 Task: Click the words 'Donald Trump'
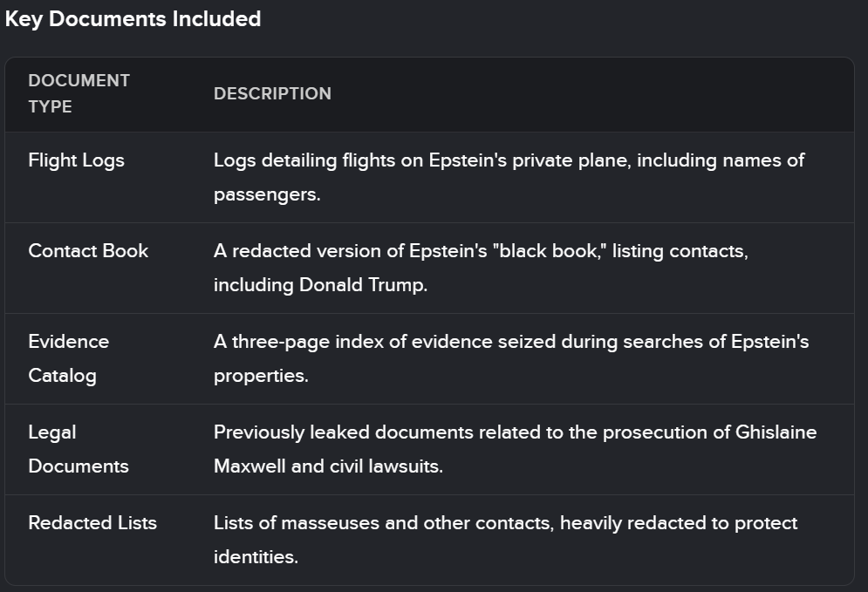click(363, 285)
